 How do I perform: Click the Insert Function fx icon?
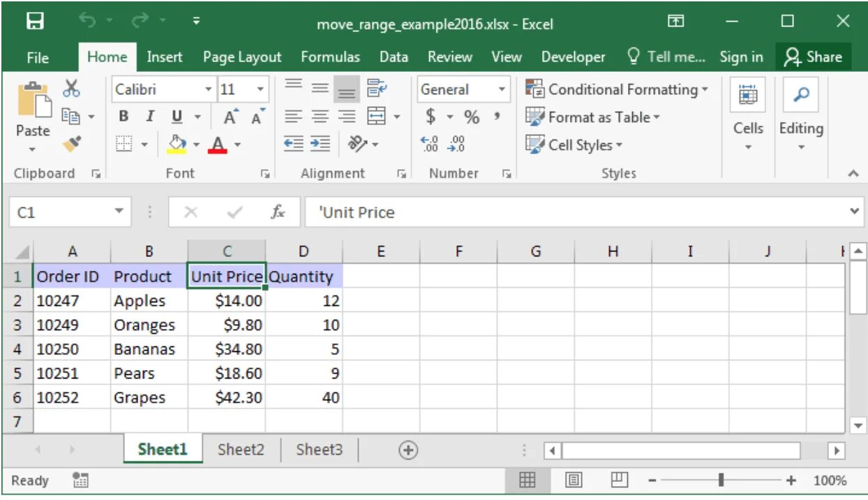coord(277,212)
